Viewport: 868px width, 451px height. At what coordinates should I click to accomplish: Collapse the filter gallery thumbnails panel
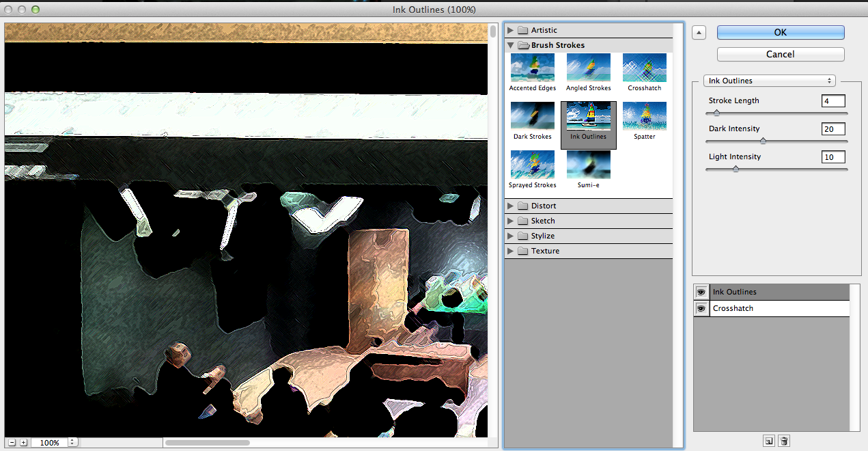[x=698, y=32]
